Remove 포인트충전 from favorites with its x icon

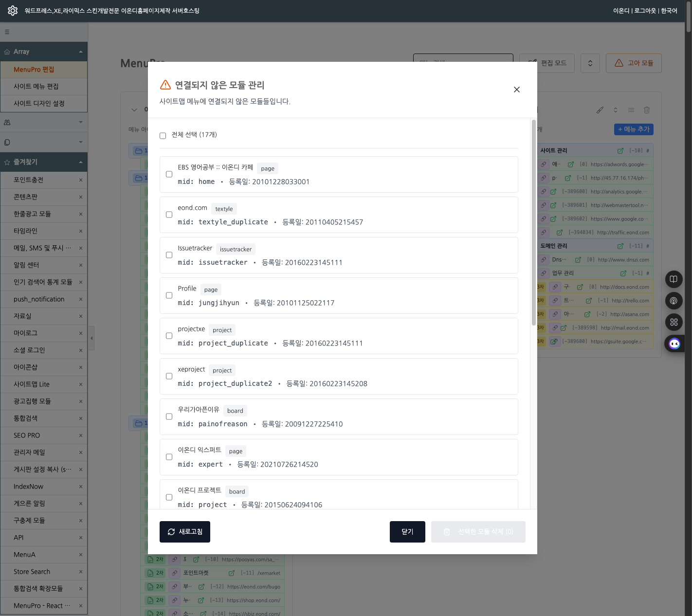click(x=81, y=180)
